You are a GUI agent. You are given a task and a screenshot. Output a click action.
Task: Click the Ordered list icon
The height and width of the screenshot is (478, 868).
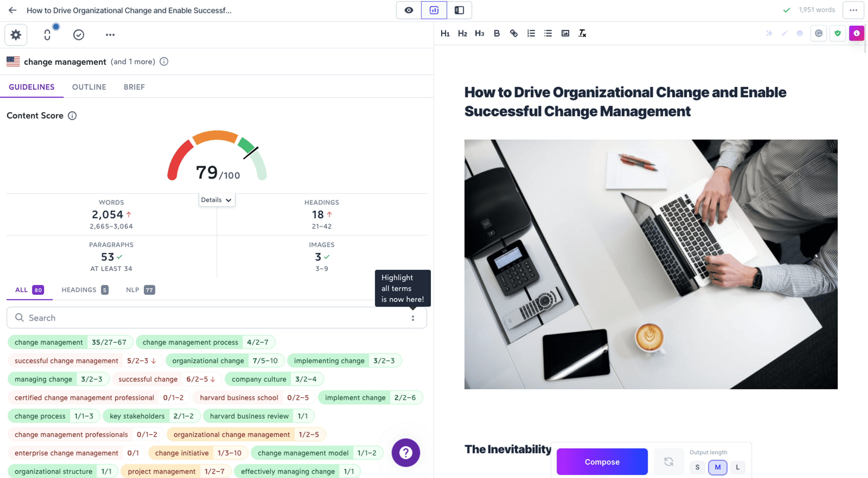click(530, 33)
